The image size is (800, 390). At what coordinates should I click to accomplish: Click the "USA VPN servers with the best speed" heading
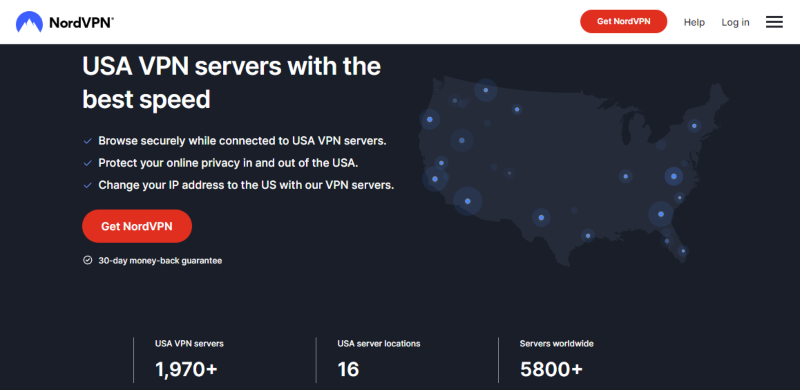tap(232, 83)
